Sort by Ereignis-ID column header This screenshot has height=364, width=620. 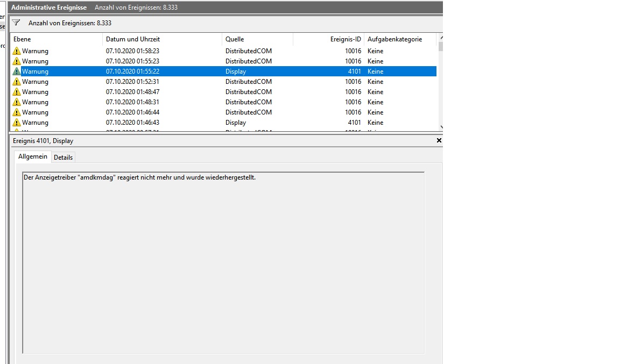click(x=329, y=39)
